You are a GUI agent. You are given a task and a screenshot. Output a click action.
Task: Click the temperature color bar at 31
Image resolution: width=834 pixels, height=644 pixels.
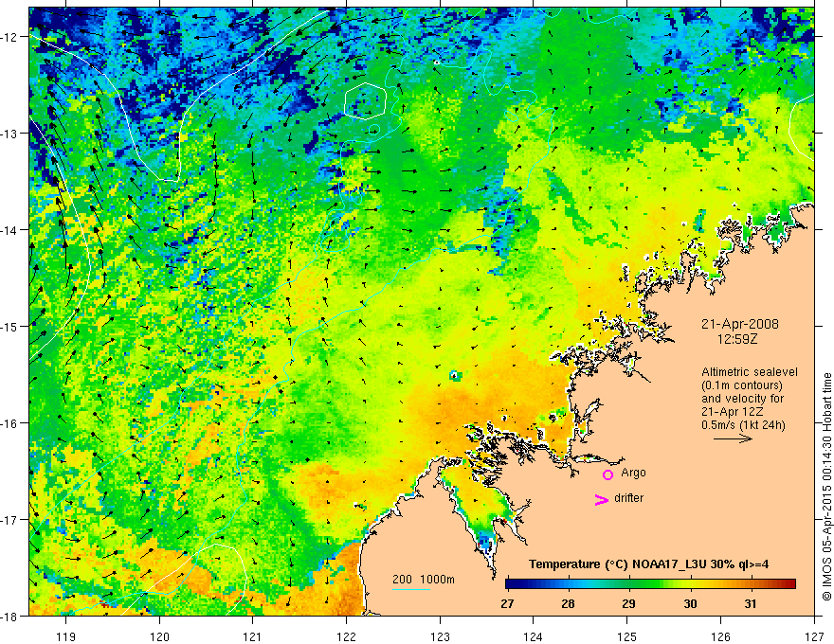751,584
